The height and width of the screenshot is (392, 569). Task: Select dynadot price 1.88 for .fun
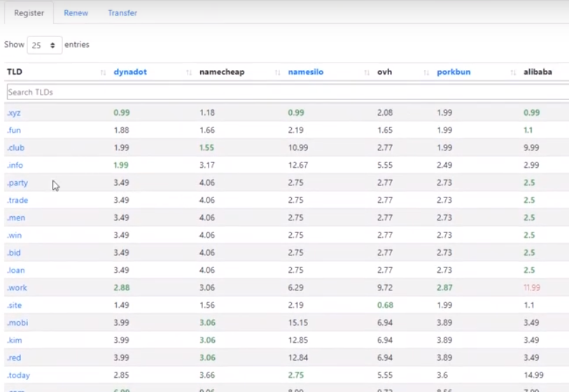121,130
